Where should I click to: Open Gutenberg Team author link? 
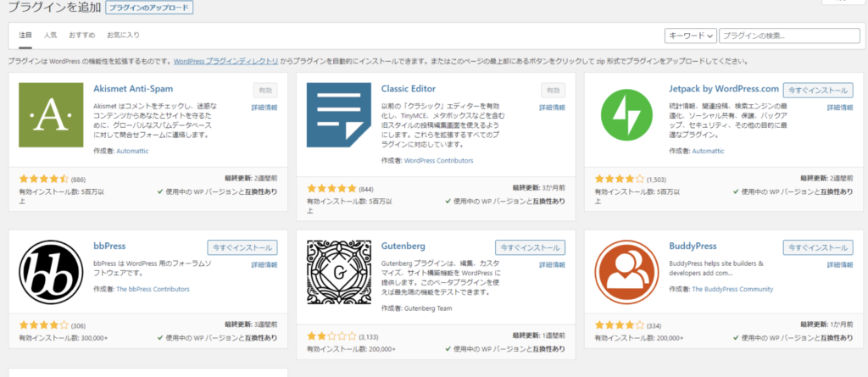coord(428,308)
